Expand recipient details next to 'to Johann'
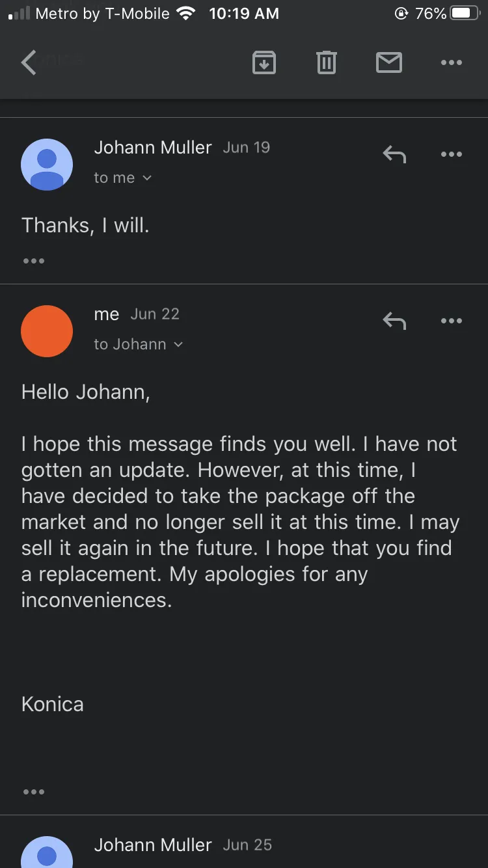This screenshot has height=868, width=488. [178, 344]
